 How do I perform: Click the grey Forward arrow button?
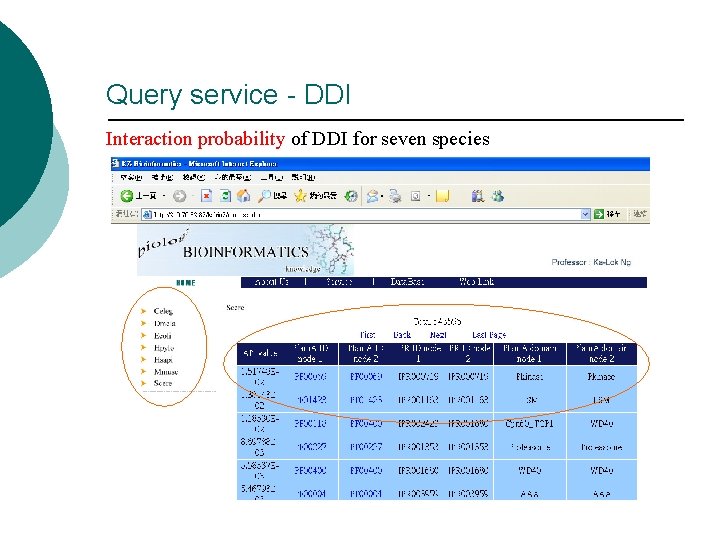[x=180, y=197]
